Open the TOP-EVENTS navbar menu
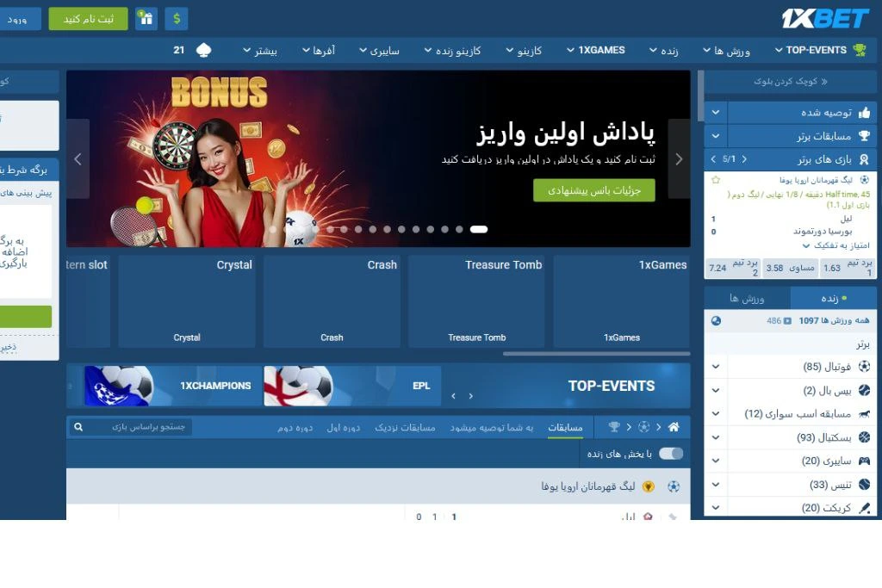 [x=811, y=50]
